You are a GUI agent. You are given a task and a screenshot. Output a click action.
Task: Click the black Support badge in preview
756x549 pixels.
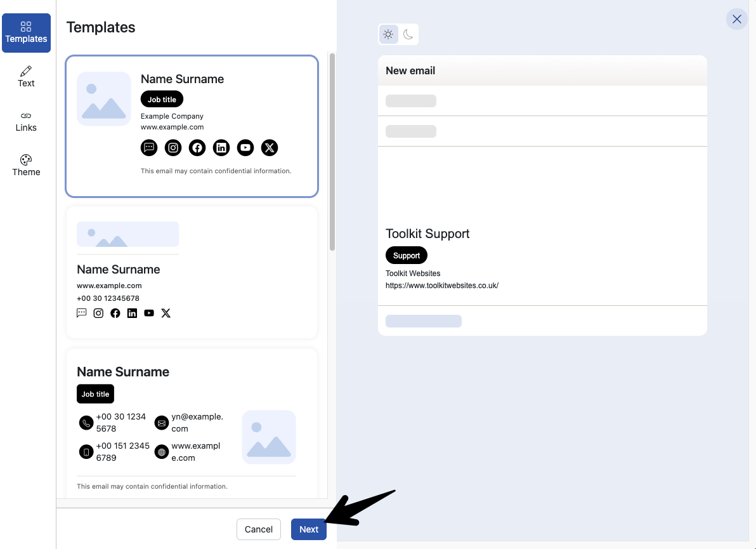tap(407, 256)
